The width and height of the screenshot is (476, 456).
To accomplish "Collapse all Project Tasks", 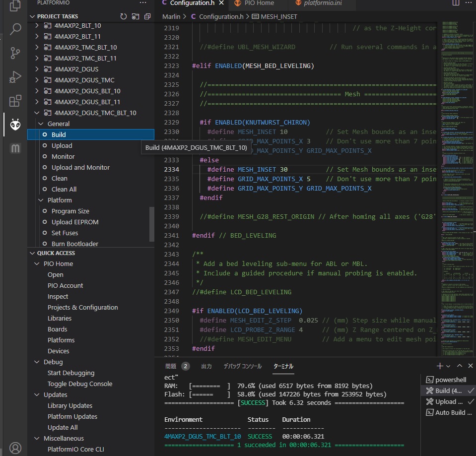I will coord(147,16).
